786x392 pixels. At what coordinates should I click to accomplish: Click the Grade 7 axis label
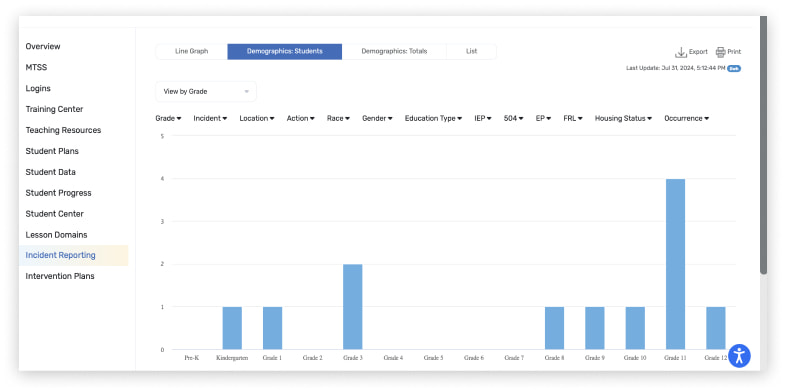tap(514, 358)
